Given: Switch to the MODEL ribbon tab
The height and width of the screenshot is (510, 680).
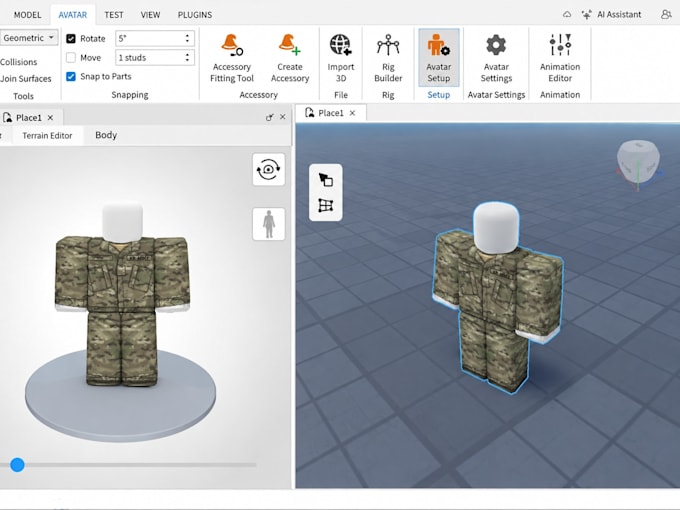Looking at the screenshot, I should pos(27,15).
